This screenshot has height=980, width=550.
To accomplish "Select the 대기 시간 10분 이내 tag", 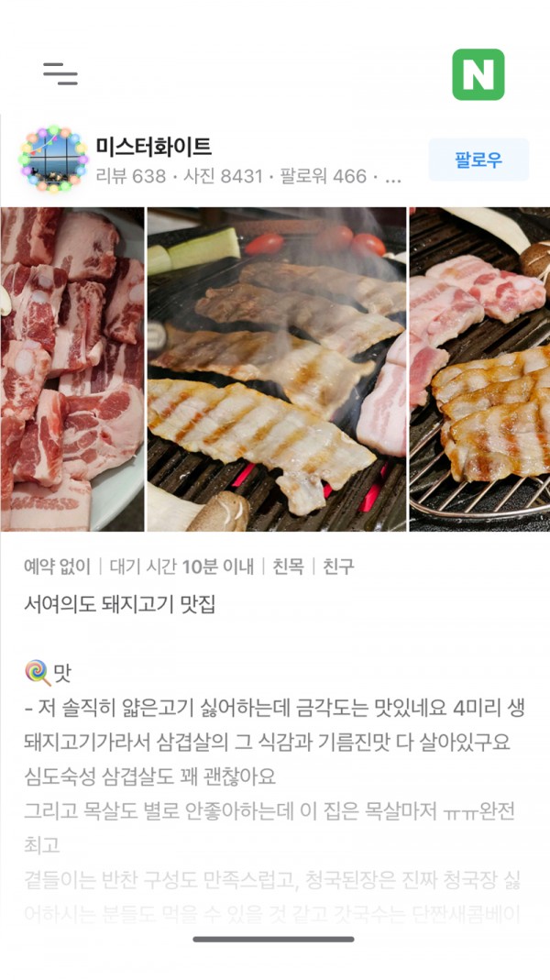I will point(181,567).
